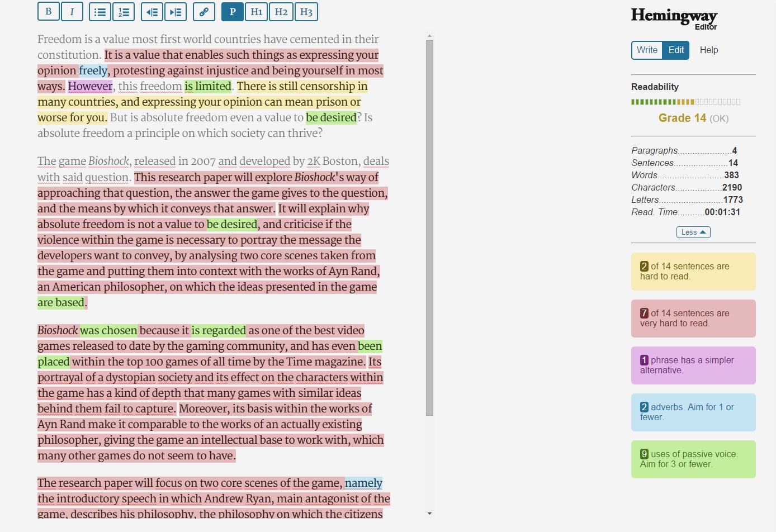Click the scrollbar down arrow
776x532 pixels.
point(429,514)
